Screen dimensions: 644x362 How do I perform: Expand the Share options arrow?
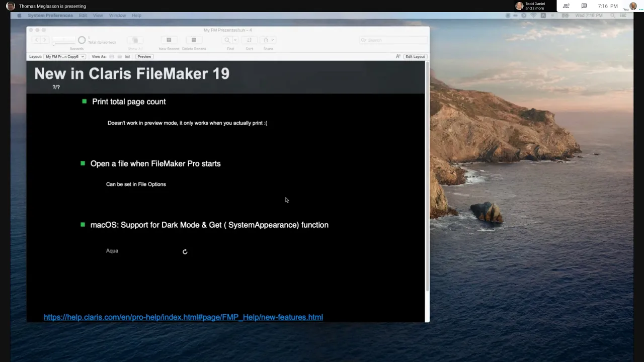[272, 40]
